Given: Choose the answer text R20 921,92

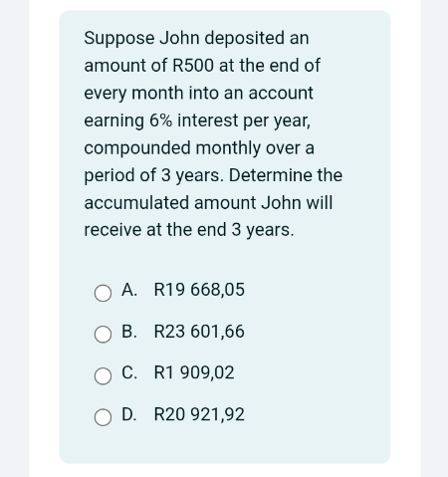Looking at the screenshot, I should (199, 414).
